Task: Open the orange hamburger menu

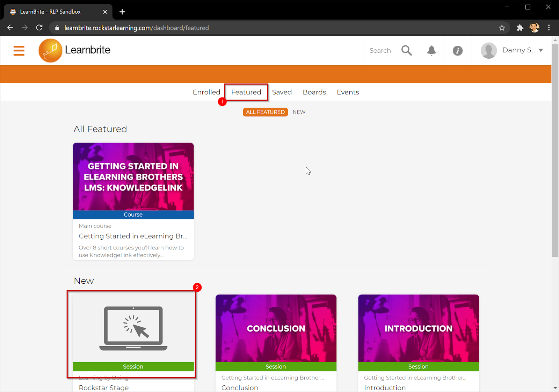Action: (x=19, y=51)
